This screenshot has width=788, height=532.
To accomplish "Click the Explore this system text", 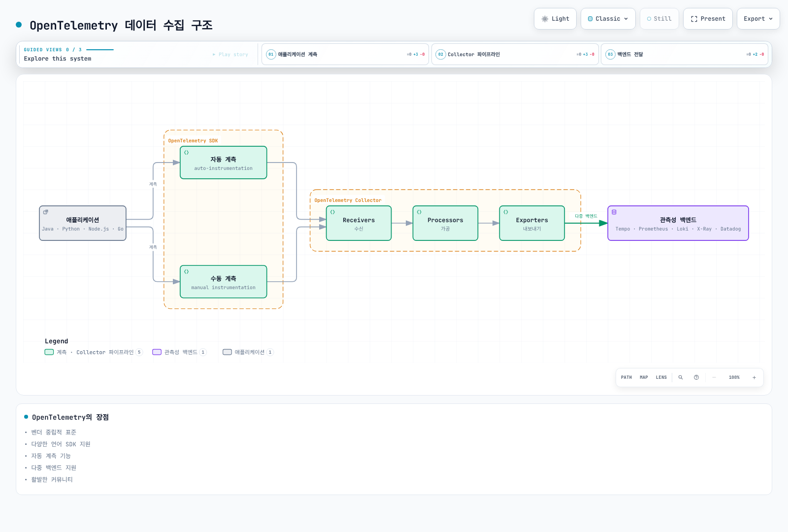I will [58, 59].
